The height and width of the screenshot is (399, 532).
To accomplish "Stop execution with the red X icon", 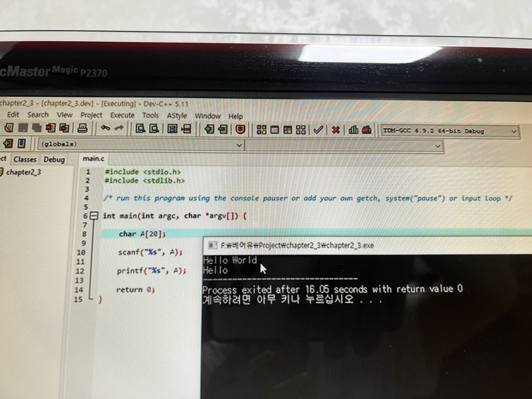I will 336,130.
